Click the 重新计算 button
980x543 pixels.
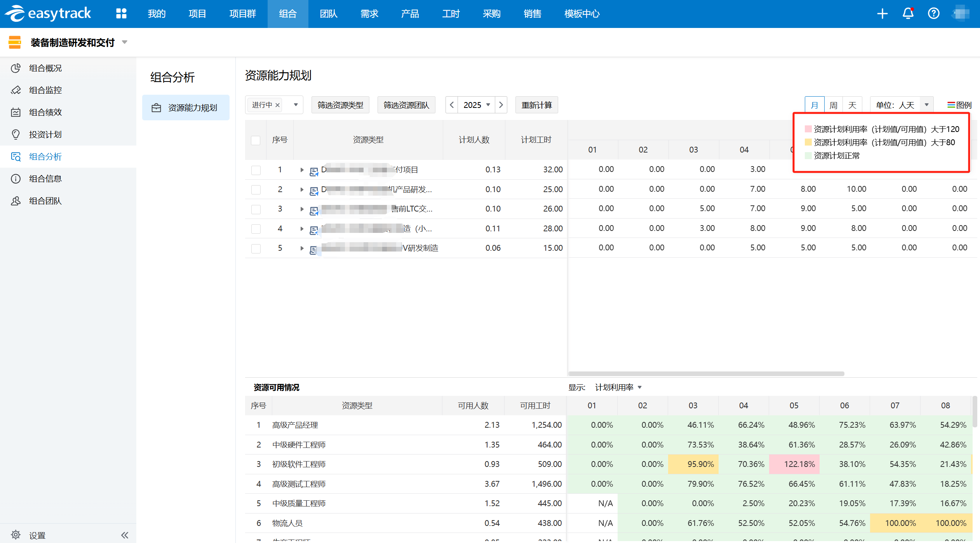click(536, 105)
